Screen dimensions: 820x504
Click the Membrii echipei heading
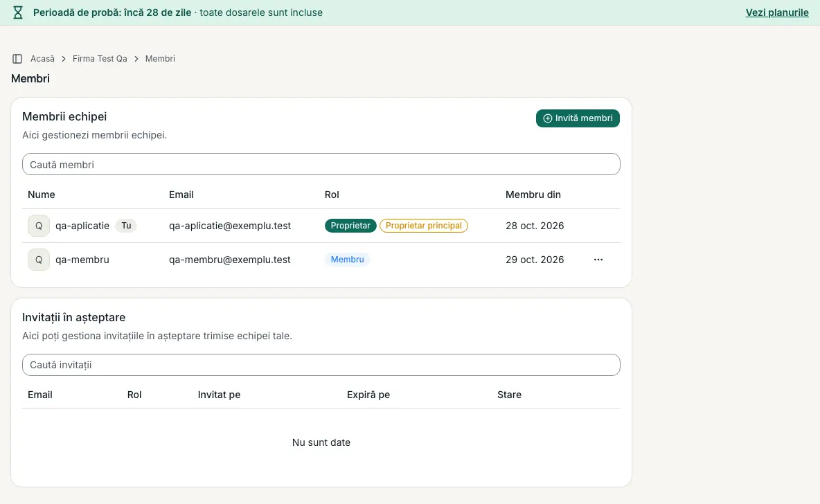(x=64, y=116)
